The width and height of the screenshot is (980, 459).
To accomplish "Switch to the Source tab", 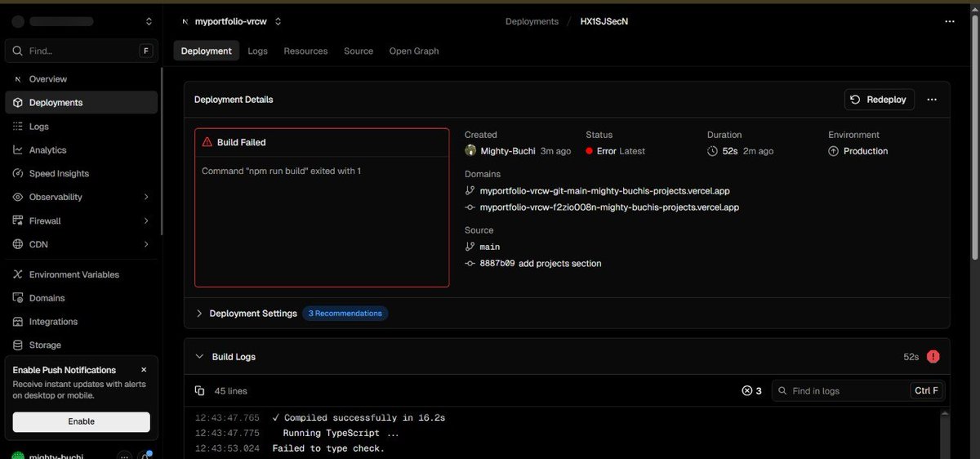I will (x=359, y=51).
